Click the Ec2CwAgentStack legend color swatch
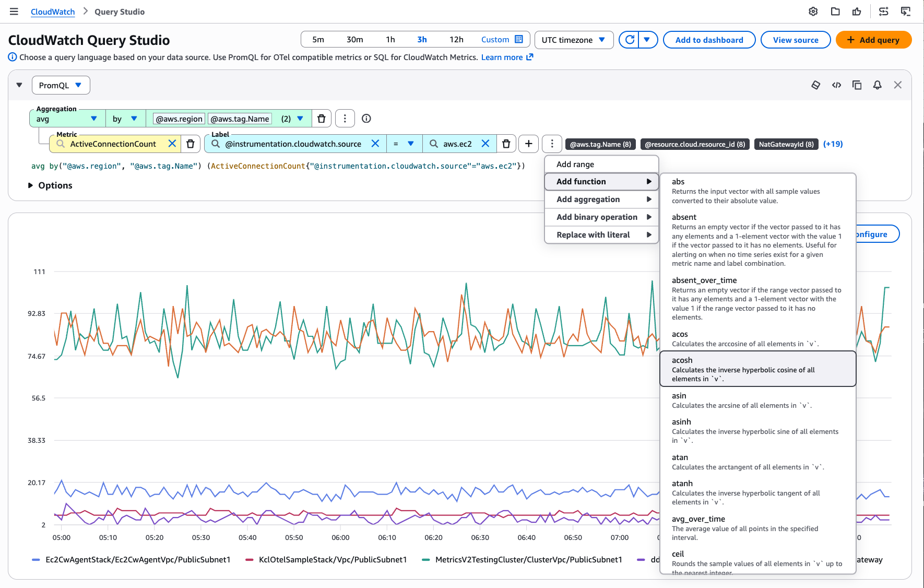Image resolution: width=924 pixels, height=588 pixels. (36, 560)
